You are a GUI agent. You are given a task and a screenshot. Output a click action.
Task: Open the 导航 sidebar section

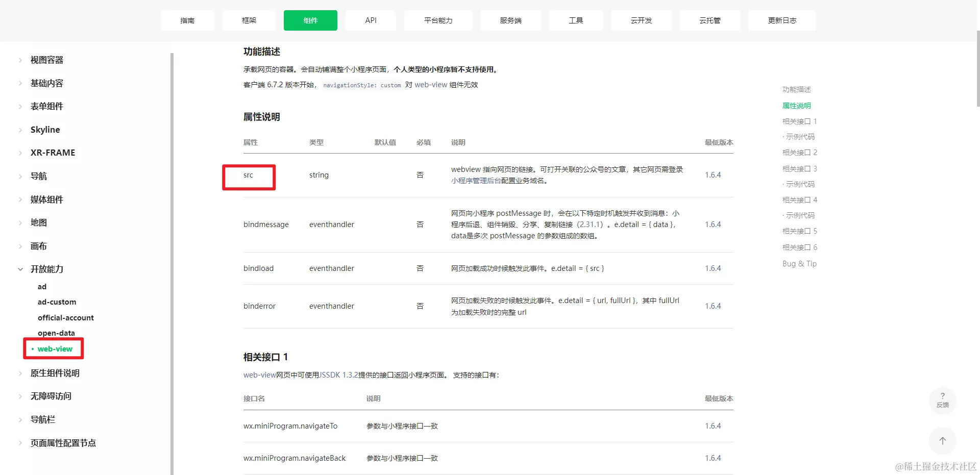pos(39,176)
